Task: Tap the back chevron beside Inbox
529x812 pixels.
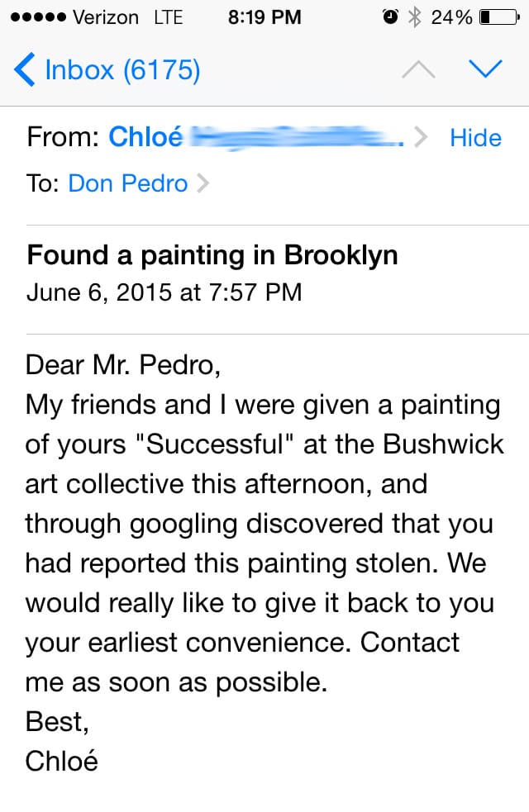Action: [x=25, y=69]
